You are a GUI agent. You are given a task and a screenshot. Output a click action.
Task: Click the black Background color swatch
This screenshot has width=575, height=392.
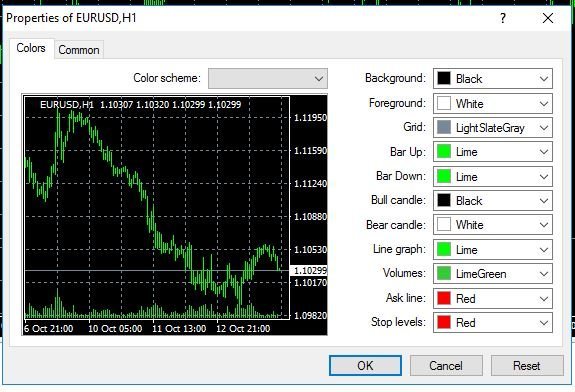[444, 78]
